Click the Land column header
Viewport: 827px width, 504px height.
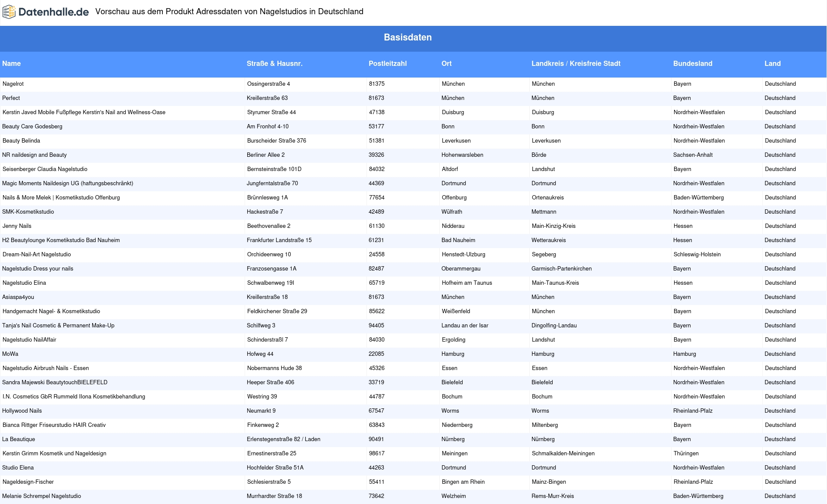pos(772,64)
